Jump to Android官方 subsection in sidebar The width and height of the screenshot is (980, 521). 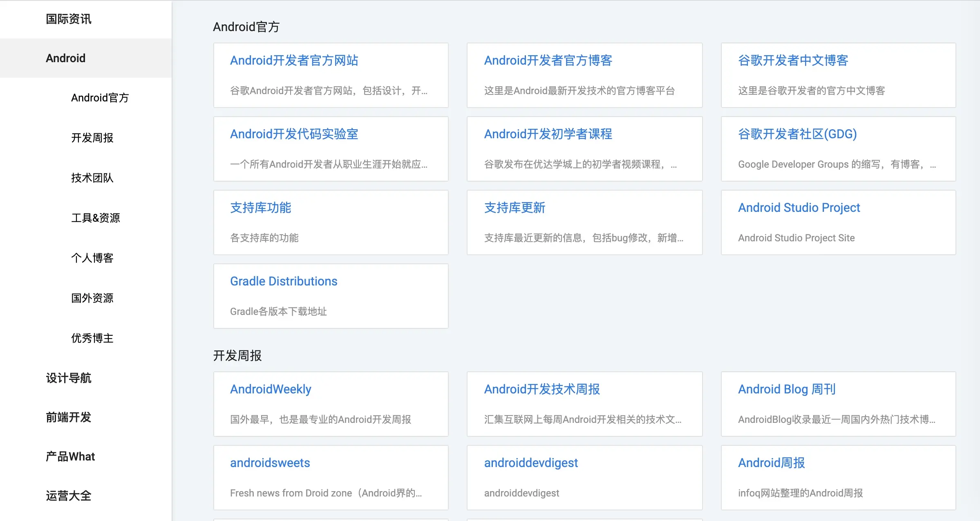point(100,98)
